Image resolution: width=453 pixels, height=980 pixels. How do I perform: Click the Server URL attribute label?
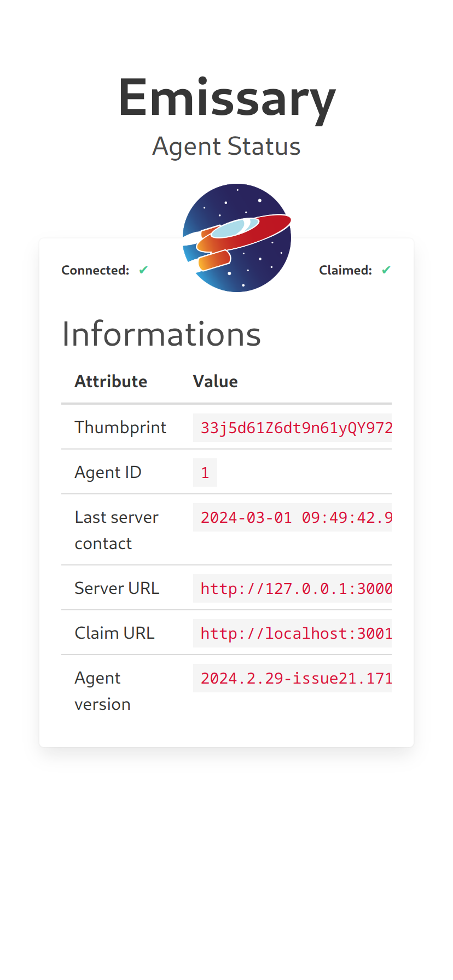pyautogui.click(x=117, y=588)
